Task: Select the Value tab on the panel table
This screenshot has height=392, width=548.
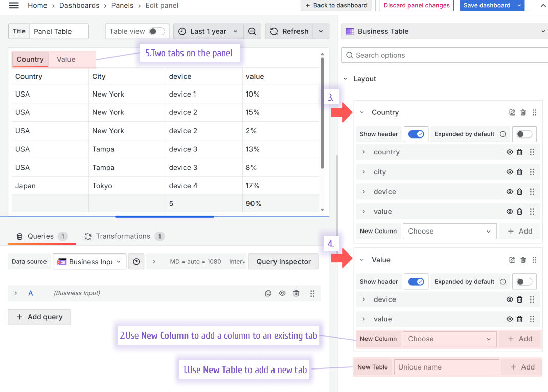Action: tap(66, 59)
